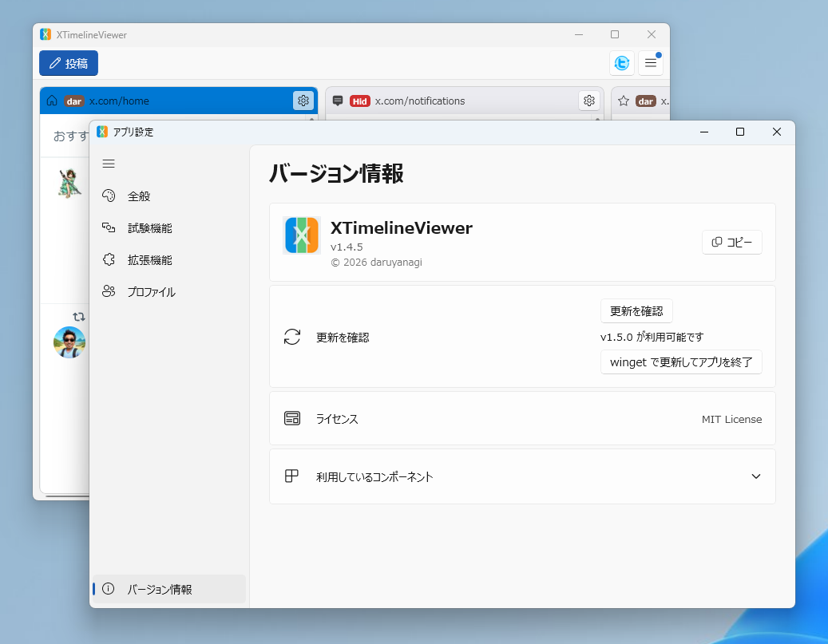This screenshot has height=644, width=828.
Task: Click the info icon next to バージョン情報
Action: click(x=109, y=589)
